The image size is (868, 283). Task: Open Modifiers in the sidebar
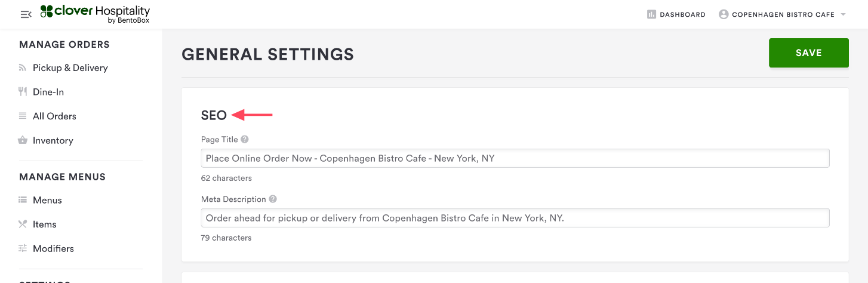[53, 249]
